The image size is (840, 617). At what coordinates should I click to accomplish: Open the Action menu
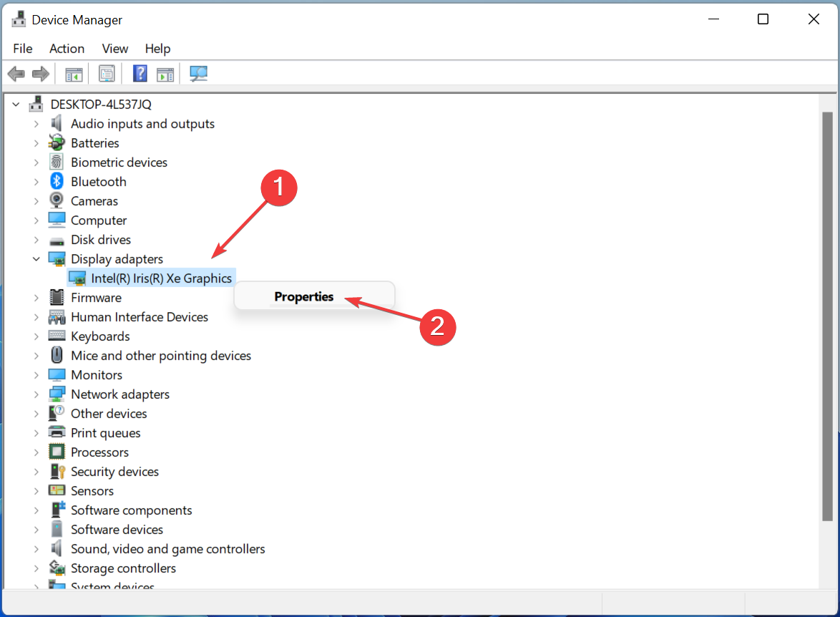click(67, 49)
